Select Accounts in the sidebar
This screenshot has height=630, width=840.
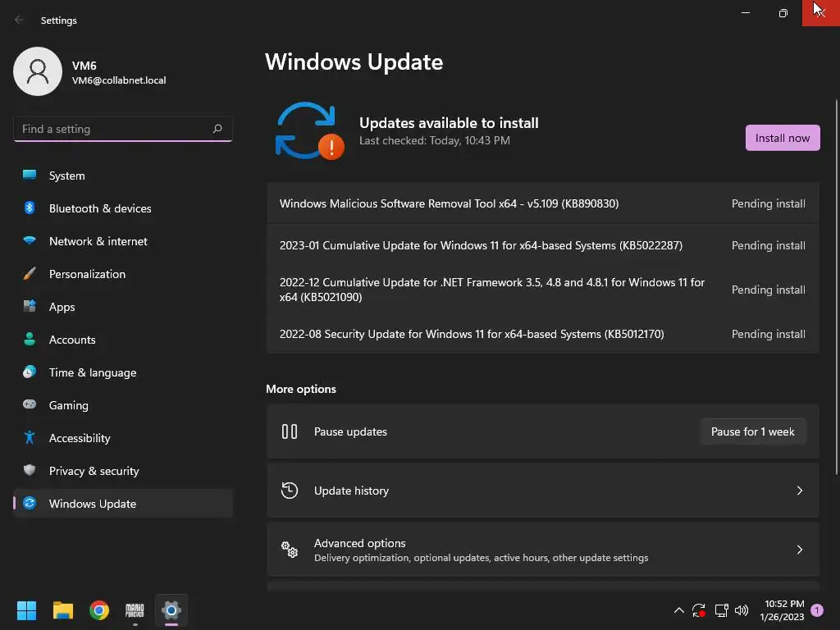pyautogui.click(x=123, y=339)
